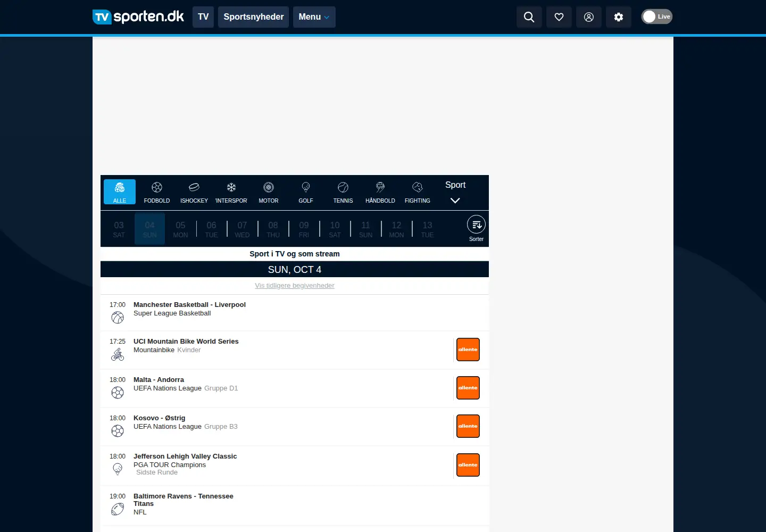This screenshot has height=532, width=766.
Task: Select the ALLE sports filter
Action: [120, 192]
